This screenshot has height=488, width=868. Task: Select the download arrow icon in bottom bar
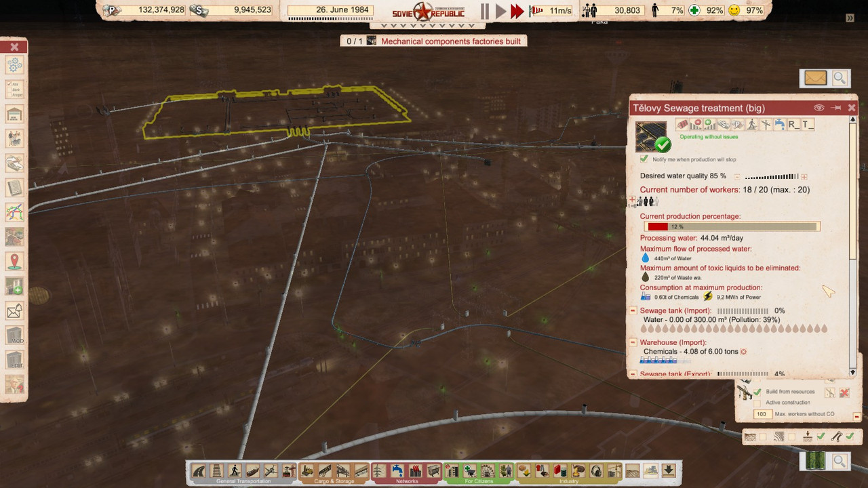point(669,470)
